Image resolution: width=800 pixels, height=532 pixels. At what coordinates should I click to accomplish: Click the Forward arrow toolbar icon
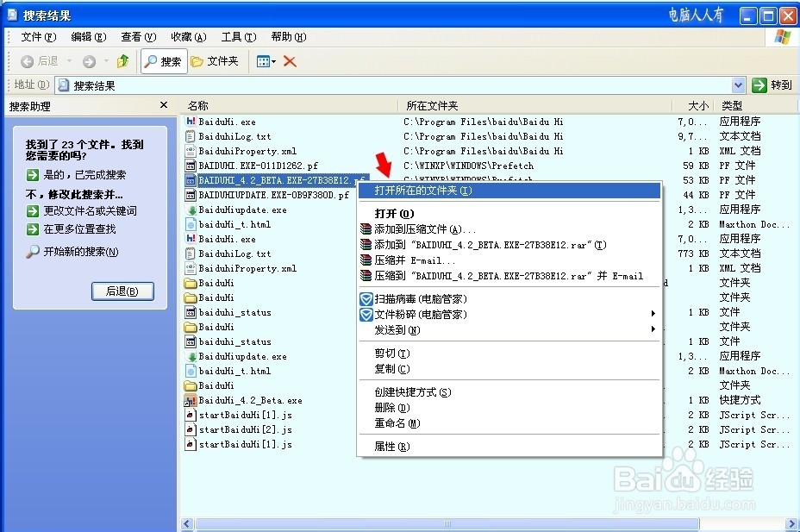point(90,61)
